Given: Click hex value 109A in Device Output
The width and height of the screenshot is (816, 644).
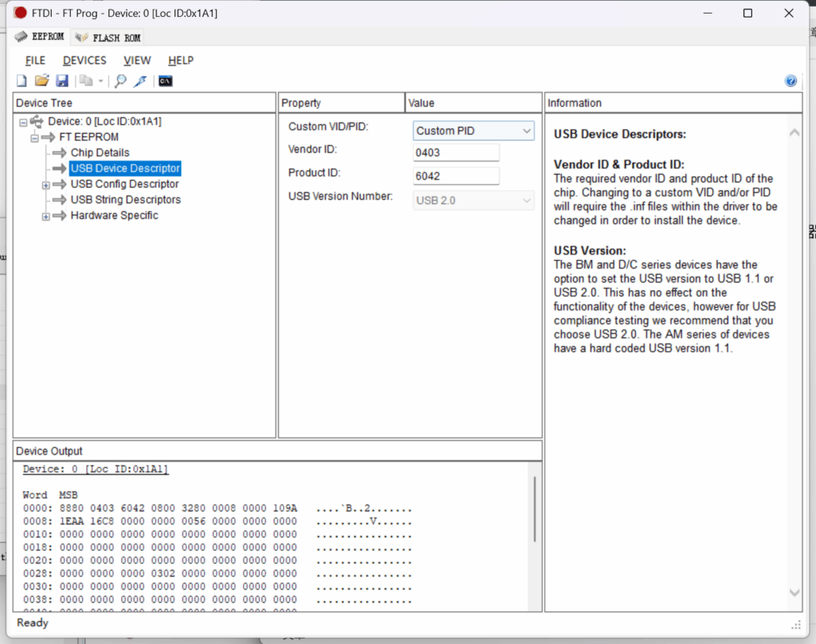Looking at the screenshot, I should coord(284,509).
